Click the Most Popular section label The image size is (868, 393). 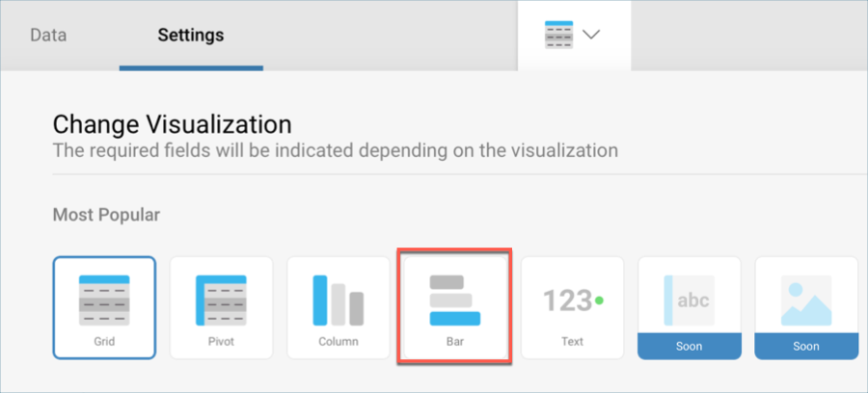(106, 215)
